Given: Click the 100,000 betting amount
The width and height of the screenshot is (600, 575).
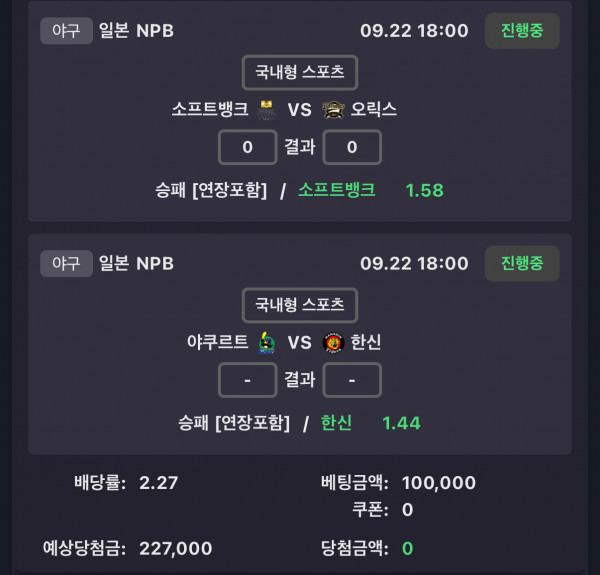Looking at the screenshot, I should tap(439, 483).
